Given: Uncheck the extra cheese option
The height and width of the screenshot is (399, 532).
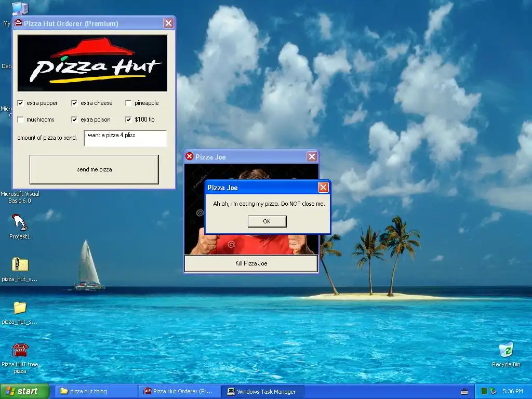Looking at the screenshot, I should pos(74,103).
